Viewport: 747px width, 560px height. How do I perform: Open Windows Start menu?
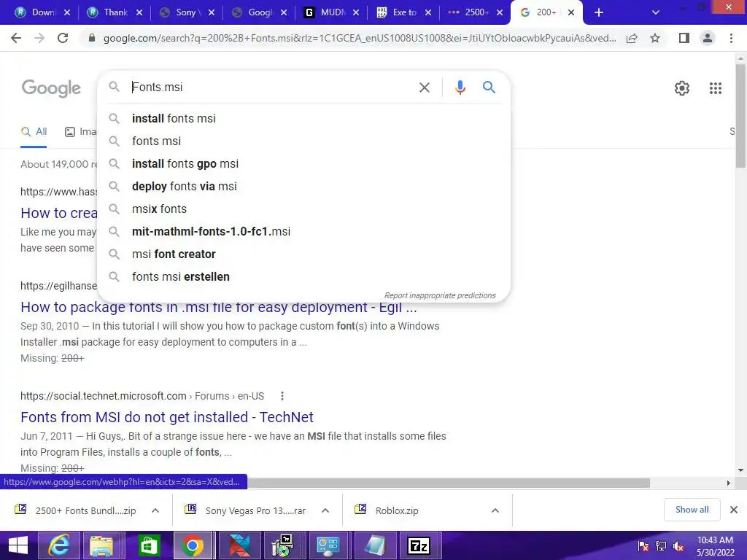18,545
